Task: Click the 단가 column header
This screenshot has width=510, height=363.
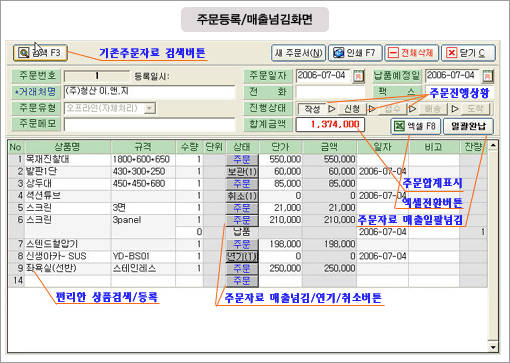Action: pos(281,147)
